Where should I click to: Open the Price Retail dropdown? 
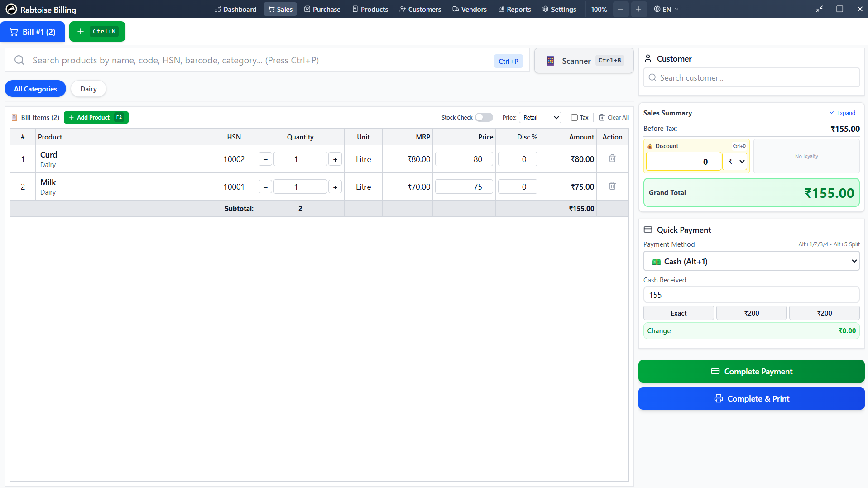click(x=540, y=118)
